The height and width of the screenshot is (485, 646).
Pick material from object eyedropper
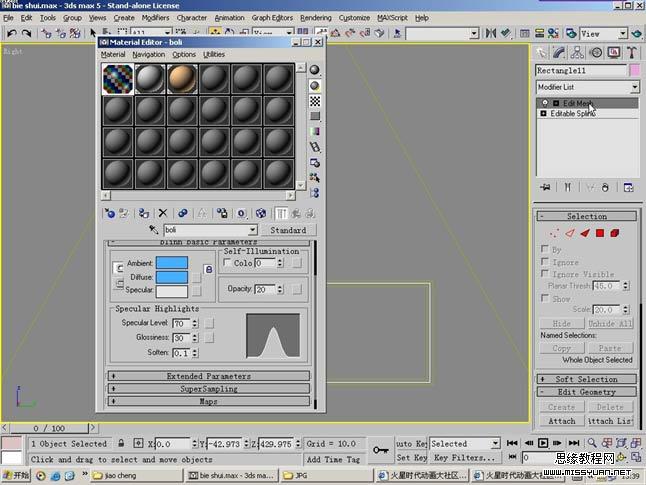point(153,230)
